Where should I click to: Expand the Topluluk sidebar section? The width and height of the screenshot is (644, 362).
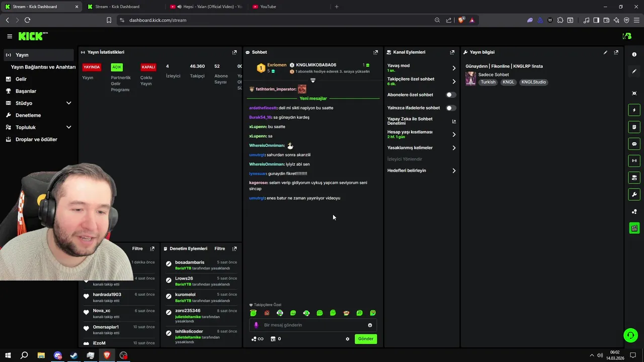click(69, 127)
